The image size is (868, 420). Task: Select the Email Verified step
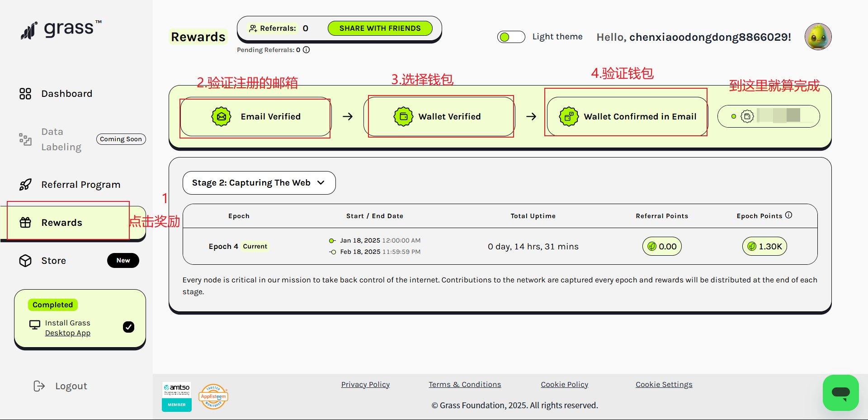point(256,116)
